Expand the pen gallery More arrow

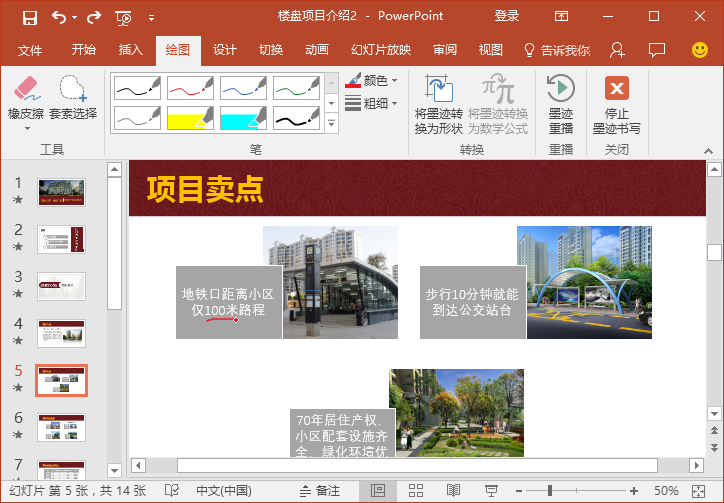tap(331, 123)
